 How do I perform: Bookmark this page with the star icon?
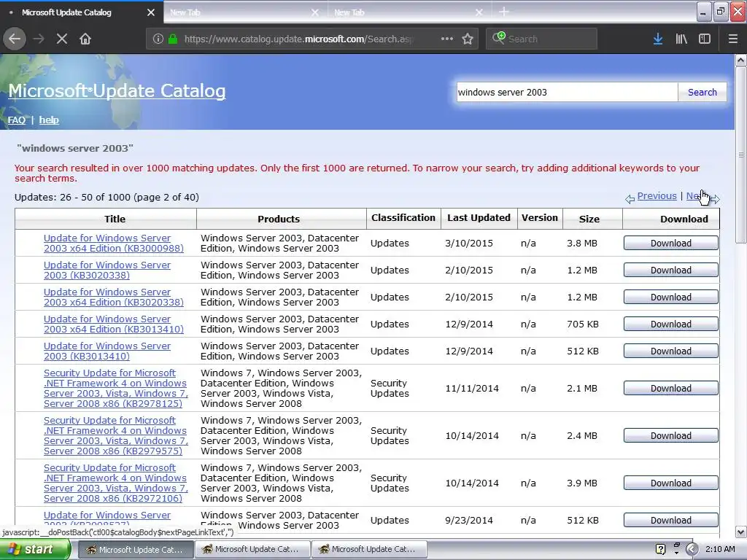pos(468,39)
